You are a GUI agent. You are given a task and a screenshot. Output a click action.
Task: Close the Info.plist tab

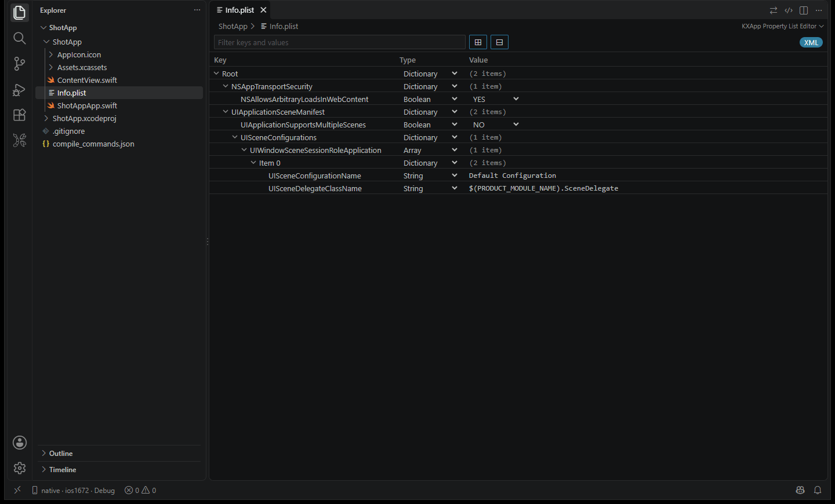263,10
